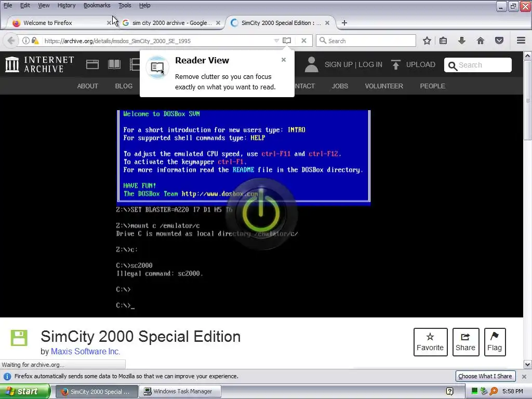Click the Favorite button
The image size is (532, 399).
(430, 342)
